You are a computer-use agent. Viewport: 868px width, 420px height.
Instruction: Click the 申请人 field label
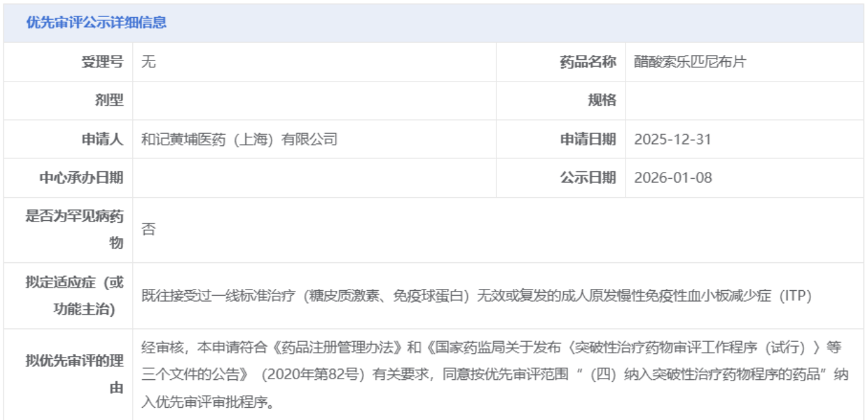pyautogui.click(x=102, y=139)
